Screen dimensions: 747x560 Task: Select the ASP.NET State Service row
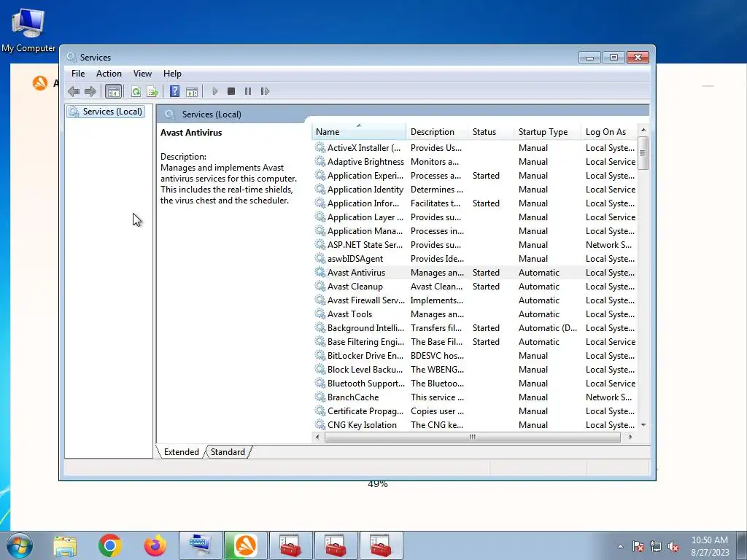[475, 245]
